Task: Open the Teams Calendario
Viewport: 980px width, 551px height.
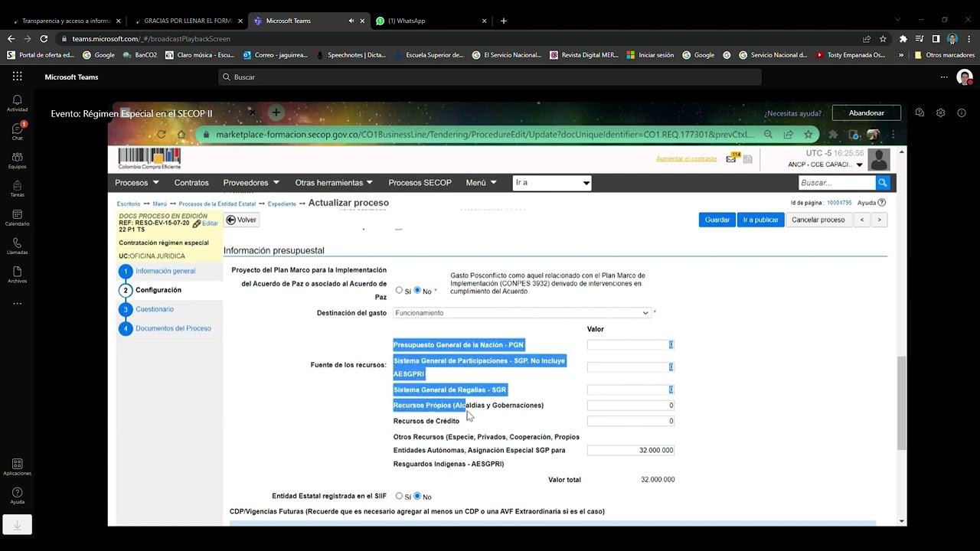Action: 17,217
